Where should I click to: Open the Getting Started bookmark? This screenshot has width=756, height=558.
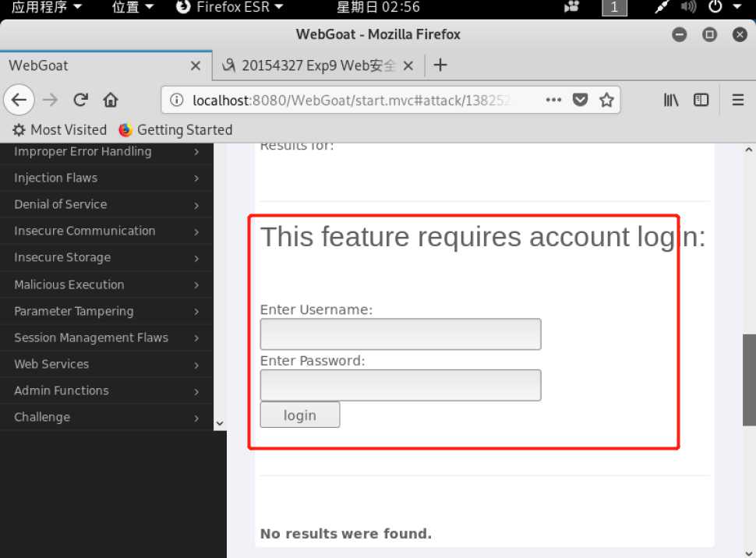coord(175,129)
